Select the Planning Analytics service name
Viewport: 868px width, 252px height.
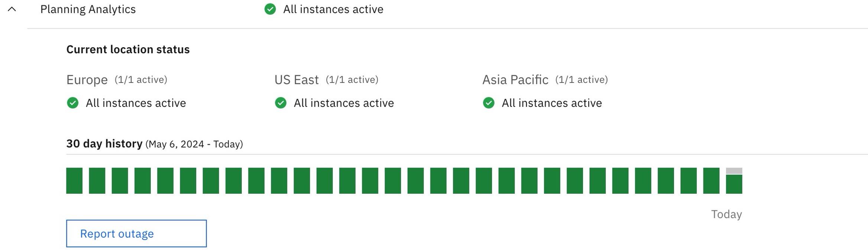tap(88, 9)
